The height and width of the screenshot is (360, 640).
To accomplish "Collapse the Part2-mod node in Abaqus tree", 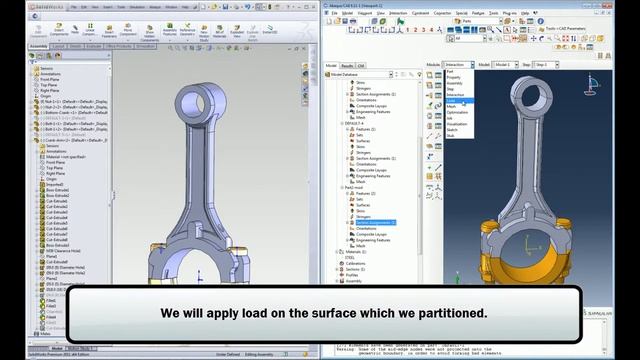I will point(342,188).
